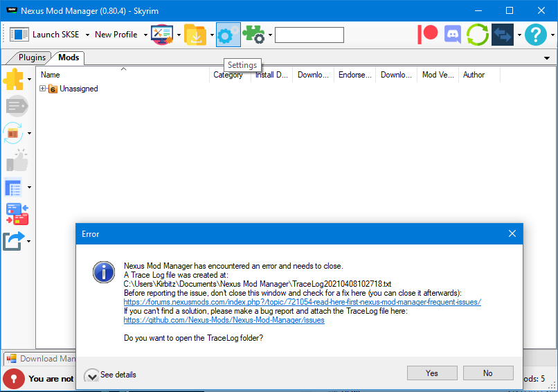Open the GitHub Nexus-Mod-Manager issues link
This screenshot has width=558, height=392.
224,320
